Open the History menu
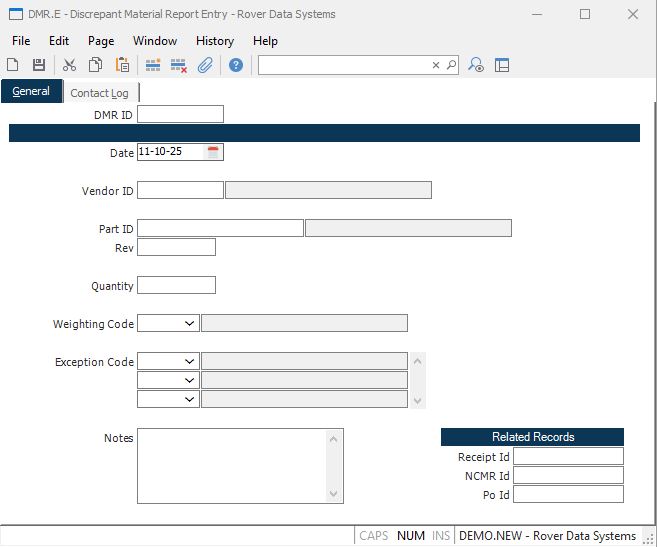The width and height of the screenshot is (657, 547). coord(214,41)
